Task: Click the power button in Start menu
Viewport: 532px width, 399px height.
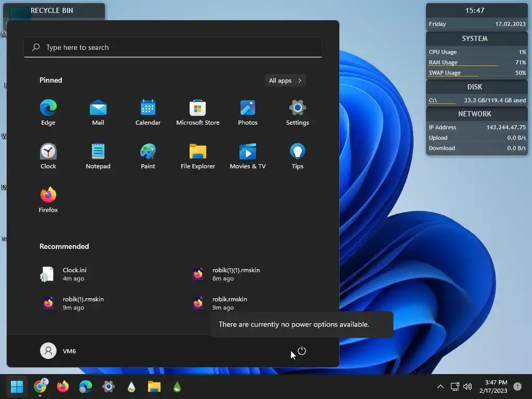Action: 302,351
